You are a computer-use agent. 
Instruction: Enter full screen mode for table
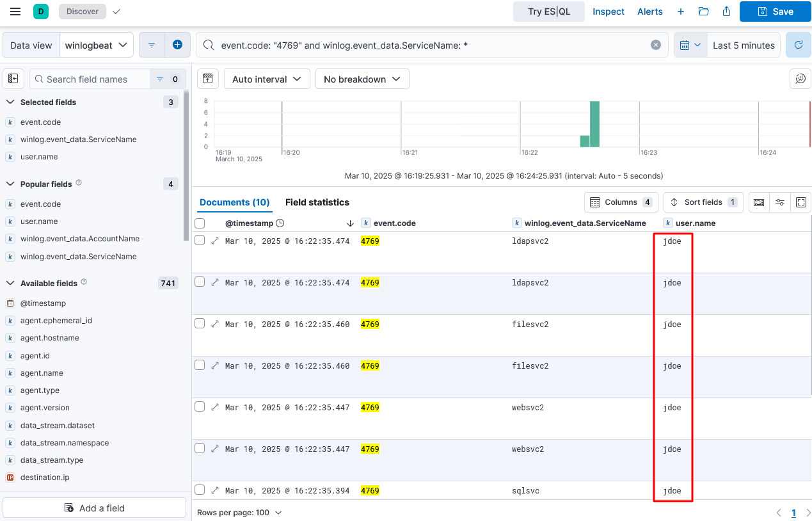coord(800,202)
